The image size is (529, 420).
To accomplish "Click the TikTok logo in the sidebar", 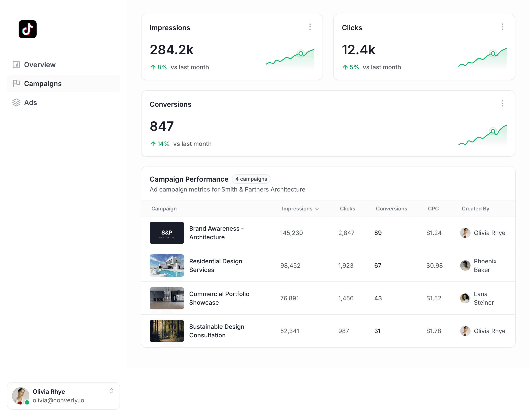I will [28, 29].
